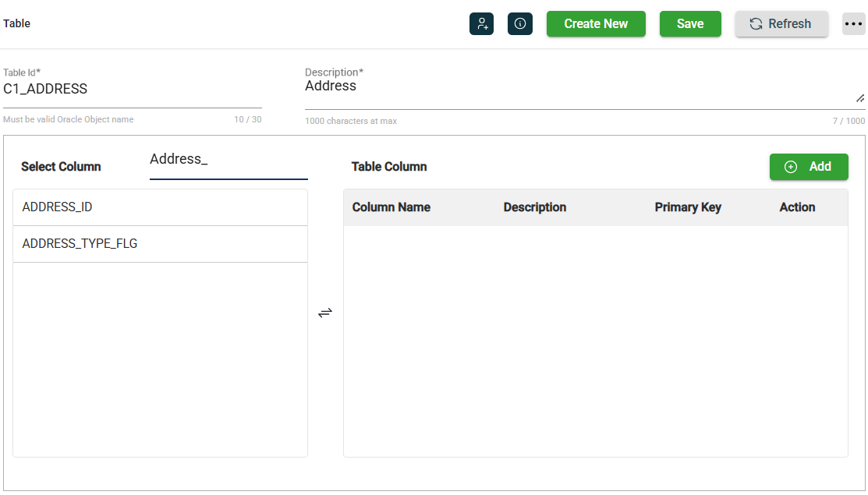Image resolution: width=868 pixels, height=495 pixels.
Task: Focus the Table Id field
Action: coord(132,90)
